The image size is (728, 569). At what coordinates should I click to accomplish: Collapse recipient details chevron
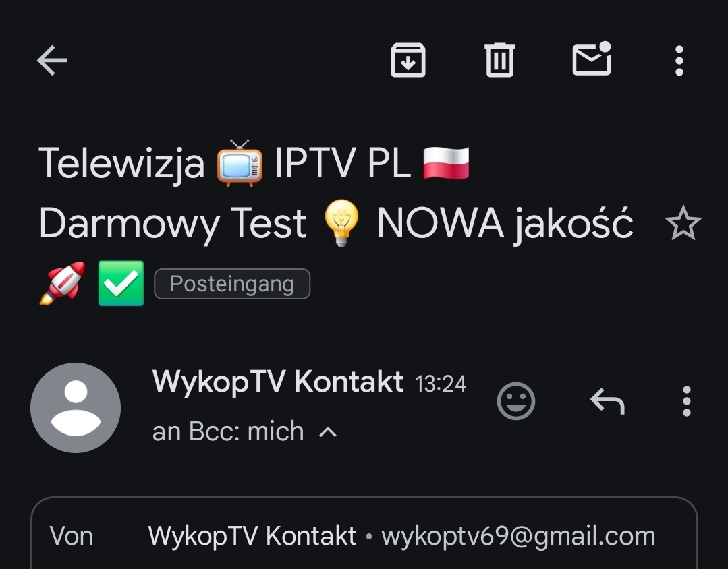point(328,432)
